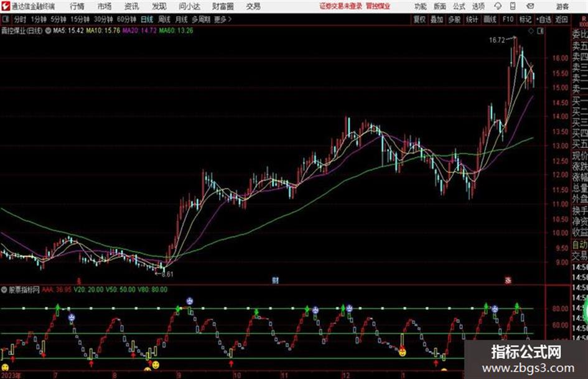The image size is (588, 379).
Task: Click the 8.61 low price label
Action: click(167, 274)
